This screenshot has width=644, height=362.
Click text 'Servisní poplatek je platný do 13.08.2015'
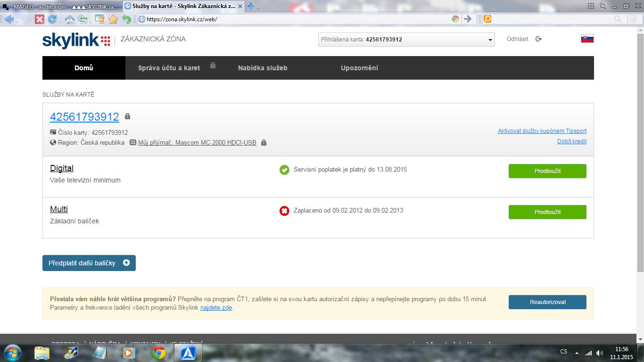click(350, 169)
